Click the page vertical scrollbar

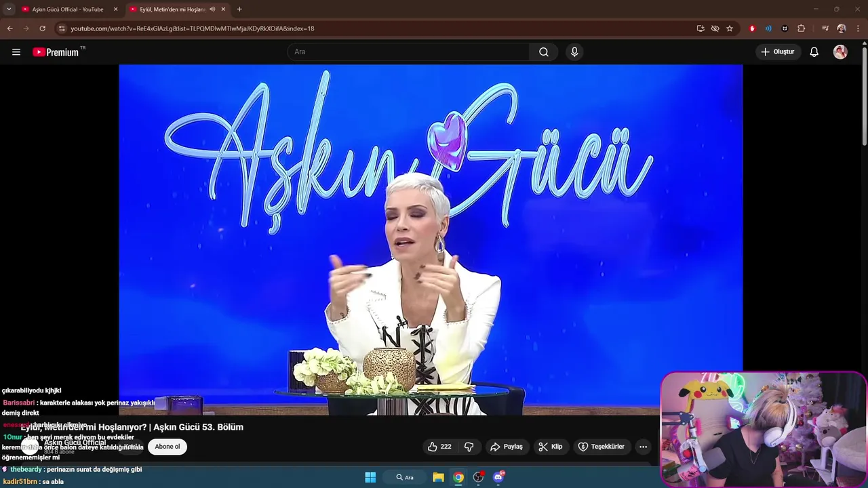click(864, 95)
